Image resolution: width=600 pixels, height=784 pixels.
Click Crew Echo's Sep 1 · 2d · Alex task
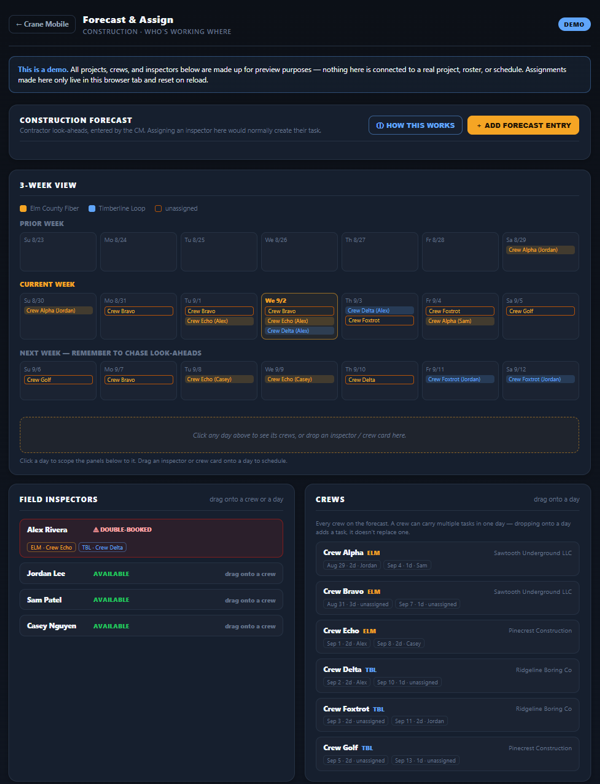tap(347, 644)
